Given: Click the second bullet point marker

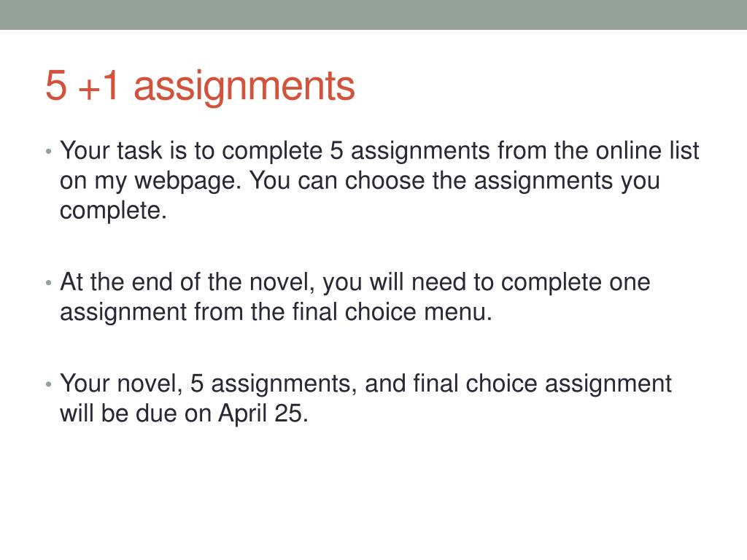Looking at the screenshot, I should (x=49, y=283).
